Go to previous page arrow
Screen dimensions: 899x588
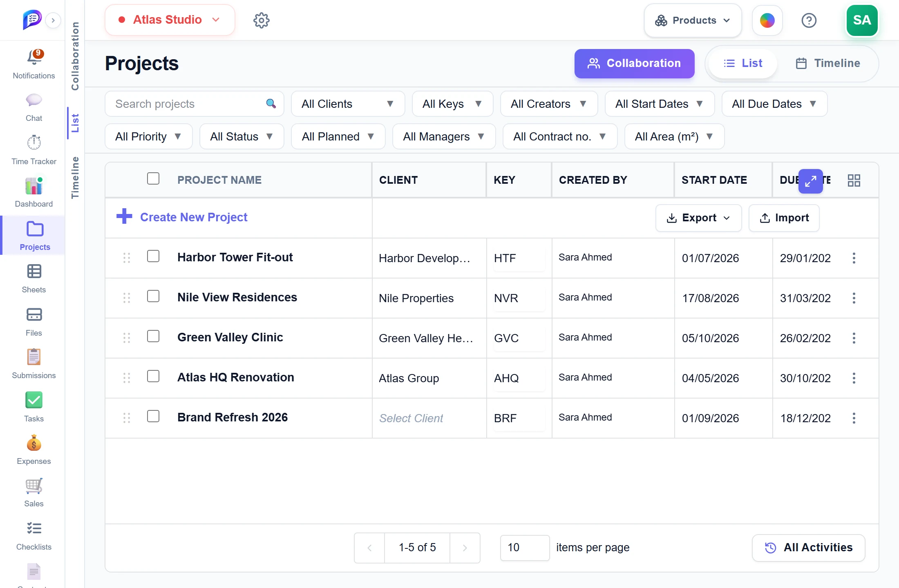coord(369,548)
